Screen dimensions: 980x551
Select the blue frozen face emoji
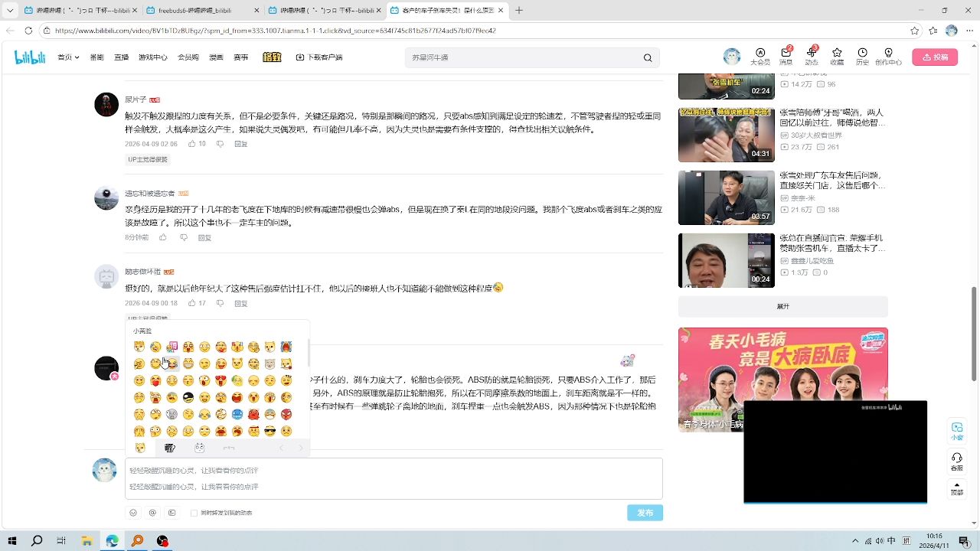[237, 414]
